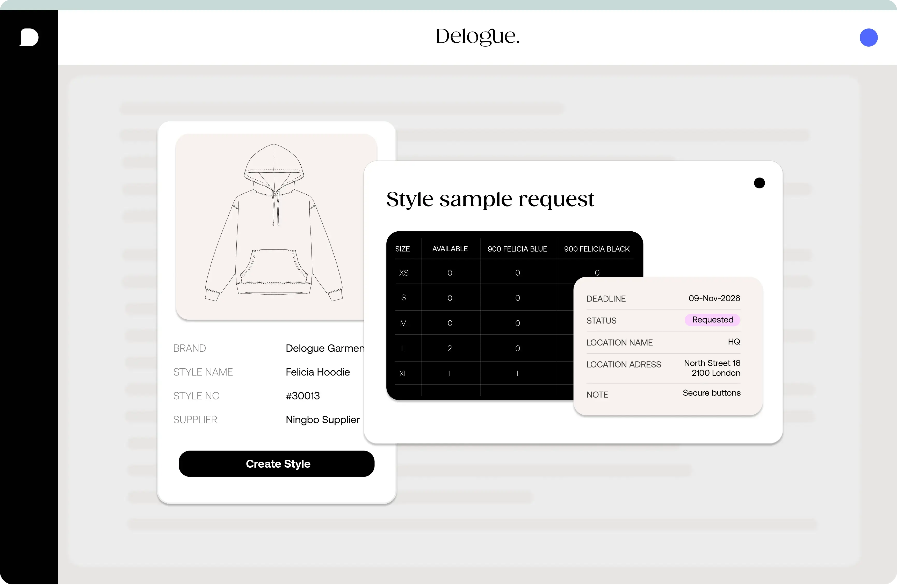This screenshot has height=588, width=897.
Task: Click the Delogue speech bubble logo in the sidebar
Action: click(x=29, y=37)
